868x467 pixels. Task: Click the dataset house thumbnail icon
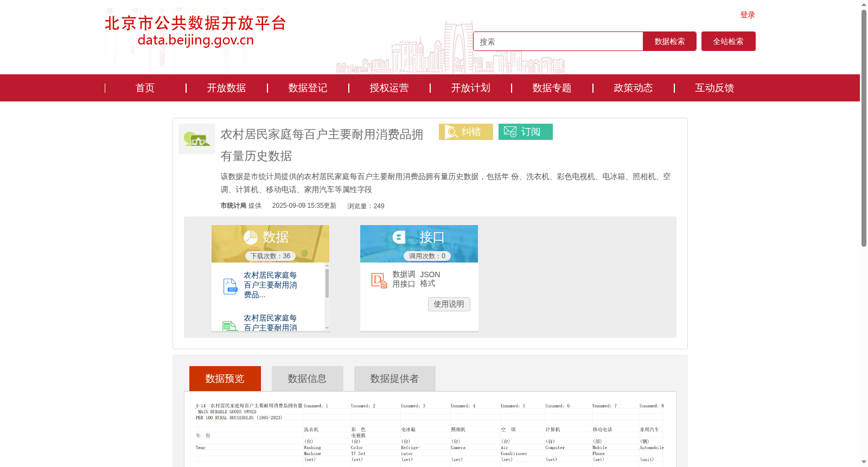pyautogui.click(x=197, y=139)
